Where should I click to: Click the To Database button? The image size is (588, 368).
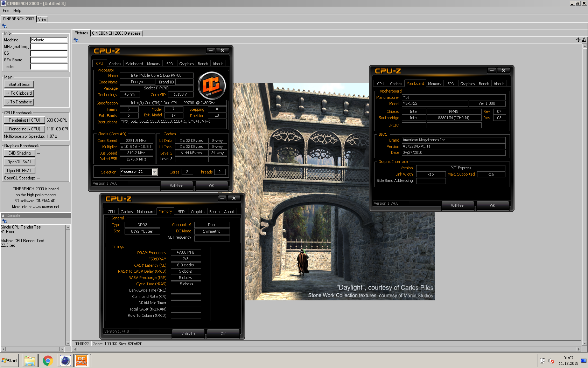point(19,102)
